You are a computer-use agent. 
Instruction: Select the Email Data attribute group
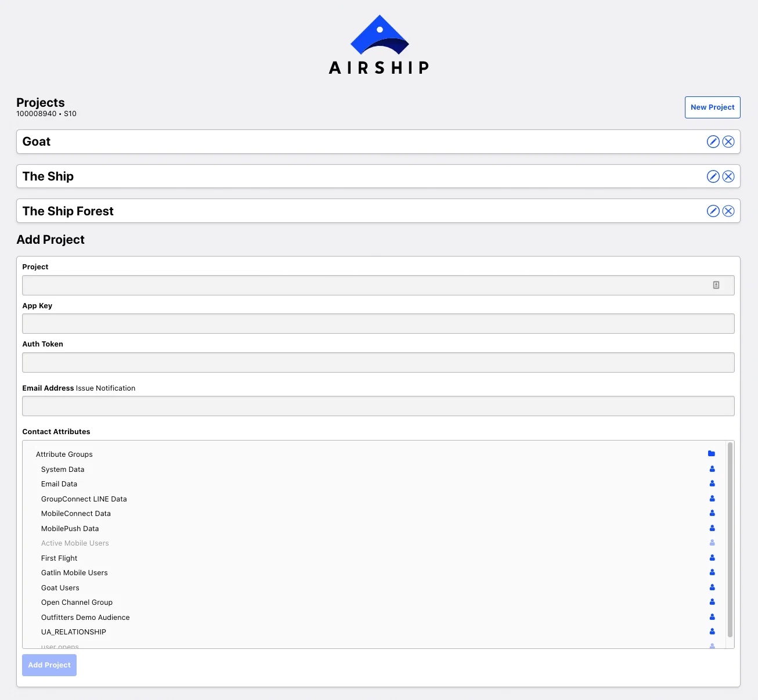click(59, 484)
